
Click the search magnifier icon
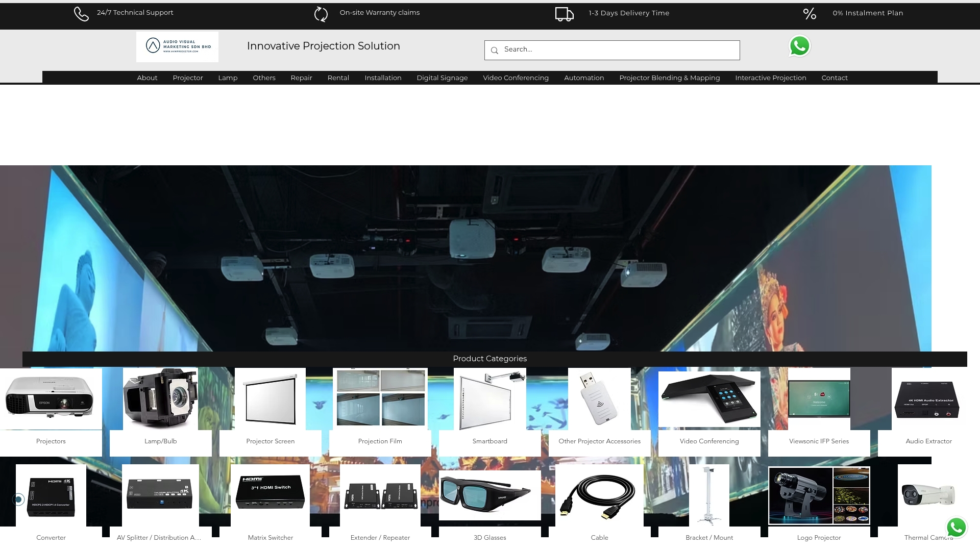[x=494, y=50]
